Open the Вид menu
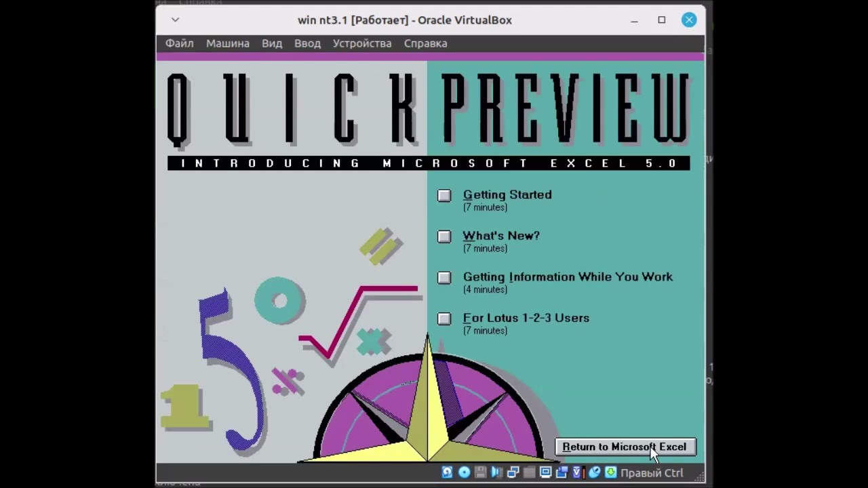 (x=272, y=43)
